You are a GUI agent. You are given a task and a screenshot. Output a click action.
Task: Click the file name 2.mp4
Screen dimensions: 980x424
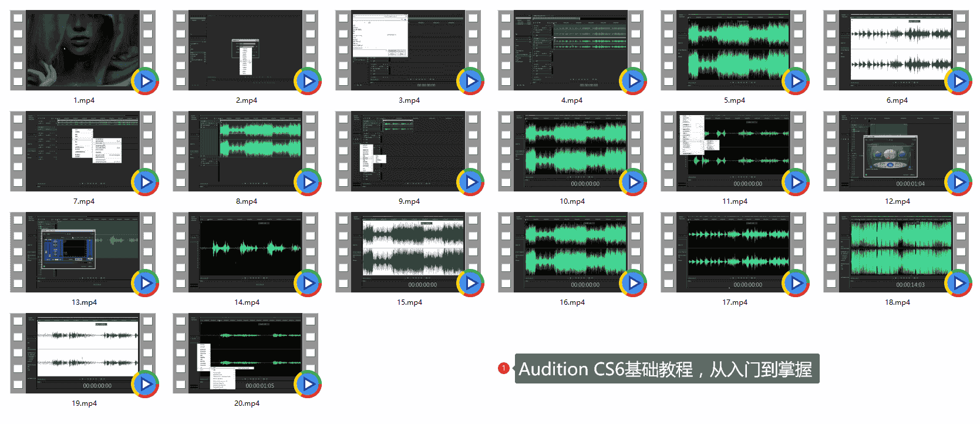(247, 100)
